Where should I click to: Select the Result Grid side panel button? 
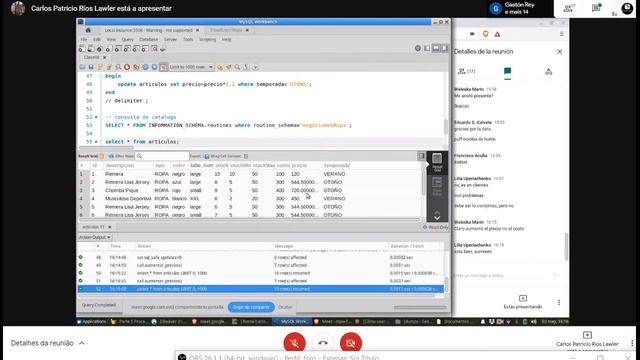(437, 162)
